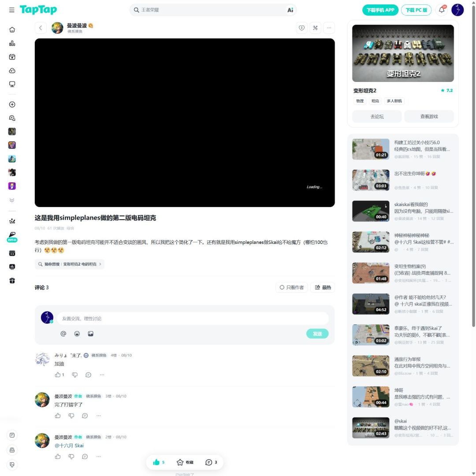The width and height of the screenshot is (476, 476).
Task: Attach an image to the comment
Action: (90, 334)
